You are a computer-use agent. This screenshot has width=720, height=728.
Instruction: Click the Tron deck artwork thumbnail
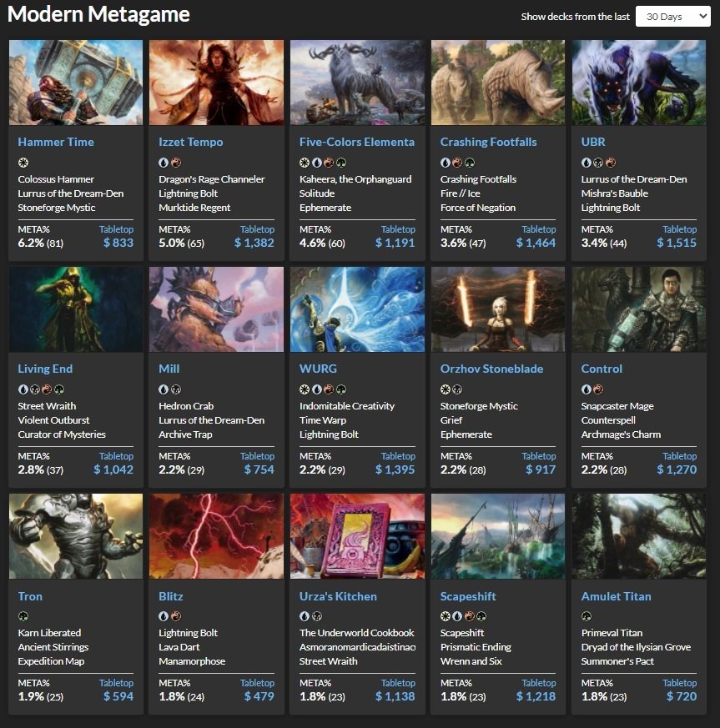(x=76, y=536)
